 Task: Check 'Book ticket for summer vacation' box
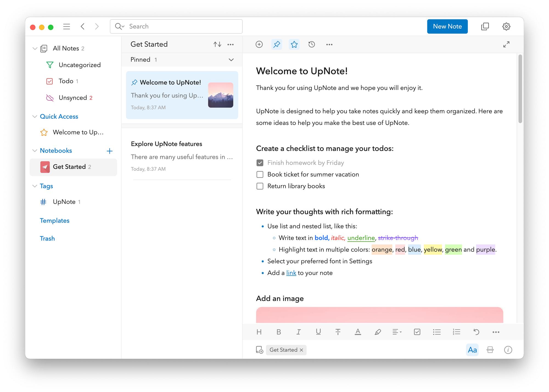[x=260, y=175]
